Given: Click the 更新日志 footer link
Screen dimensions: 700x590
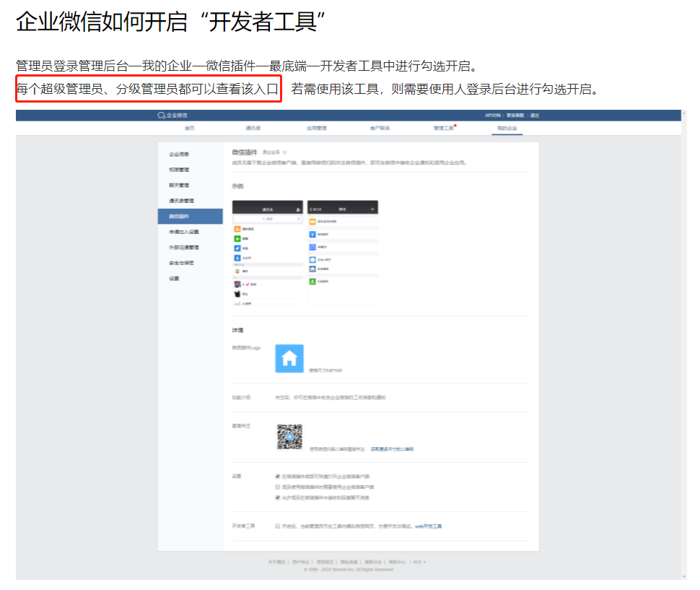Looking at the screenshot, I should point(373,563).
